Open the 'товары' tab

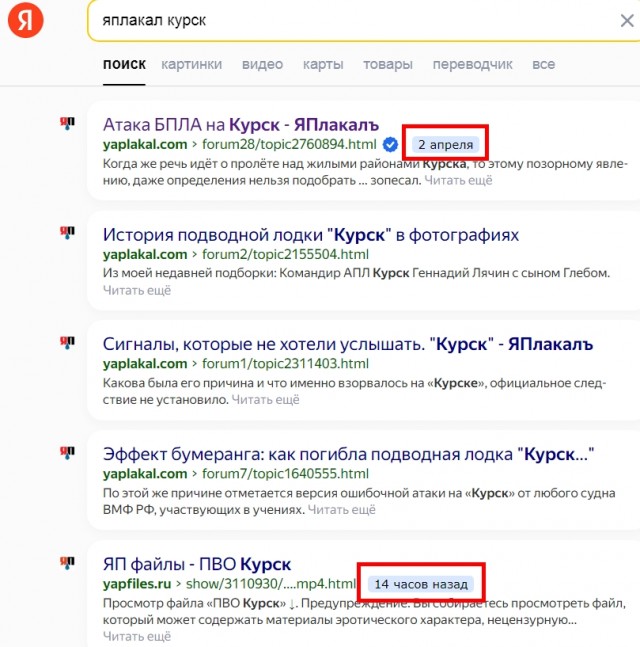[388, 64]
